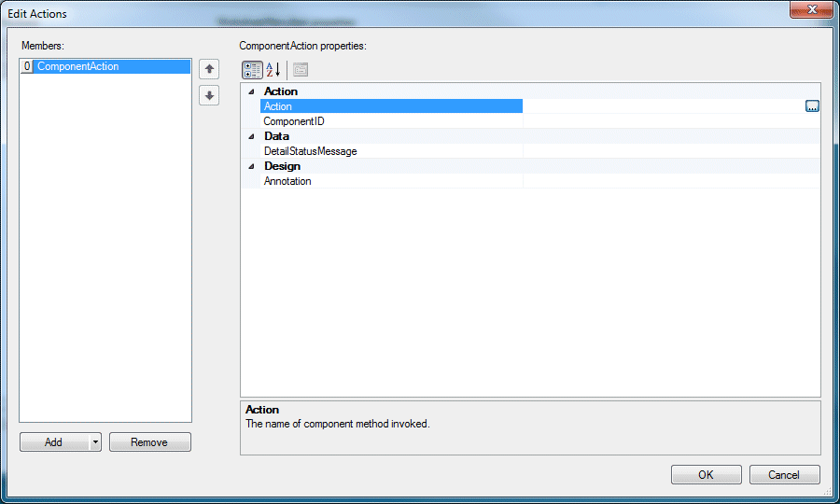
Task: Select the ComponentID property row
Action: [x=391, y=121]
